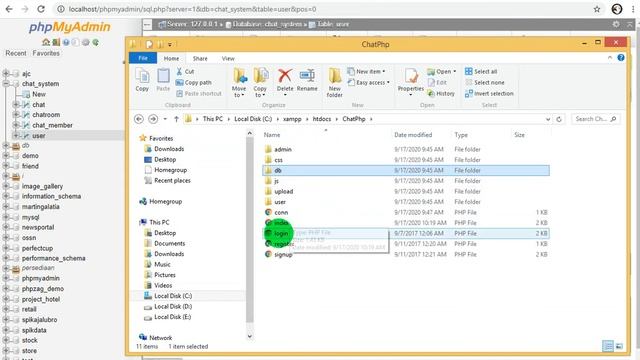Open the New item dropdown
This screenshot has height=360, width=640.
pyautogui.click(x=367, y=71)
